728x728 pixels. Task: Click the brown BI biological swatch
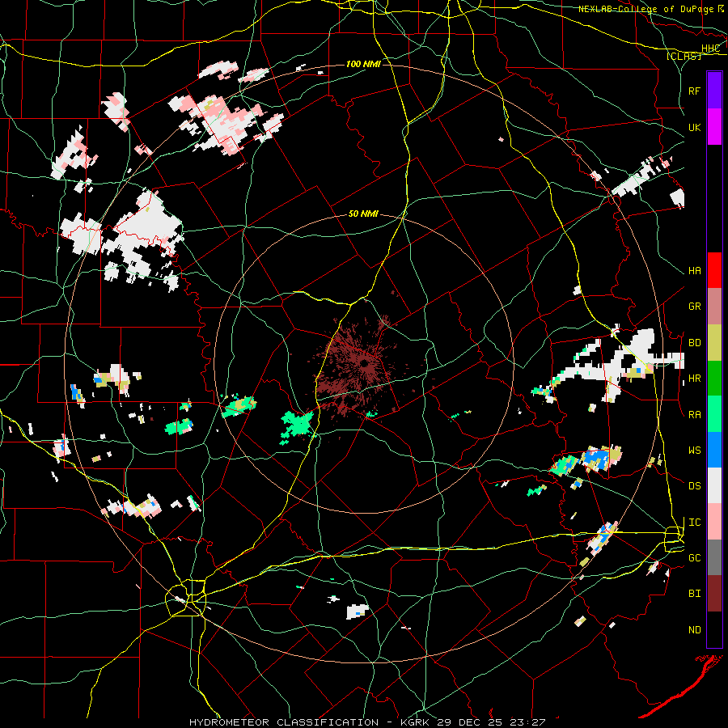pyautogui.click(x=714, y=594)
